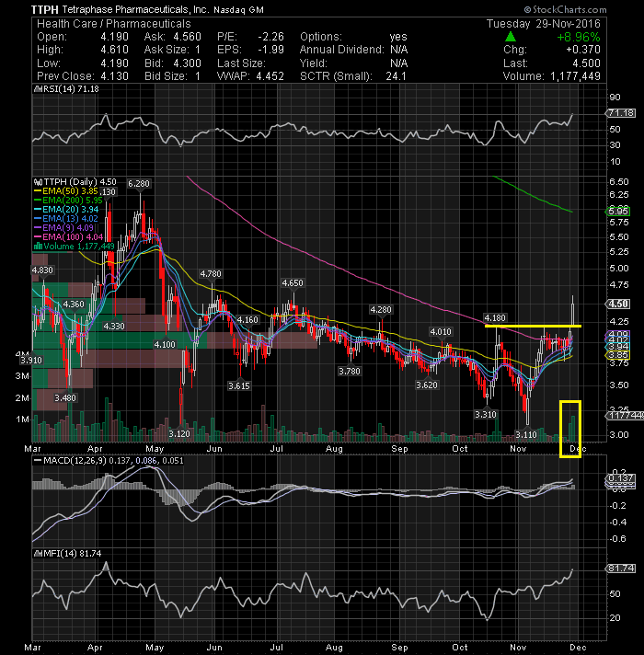644x655 pixels.
Task: Click the 6.280 peak price label
Action: click(139, 184)
